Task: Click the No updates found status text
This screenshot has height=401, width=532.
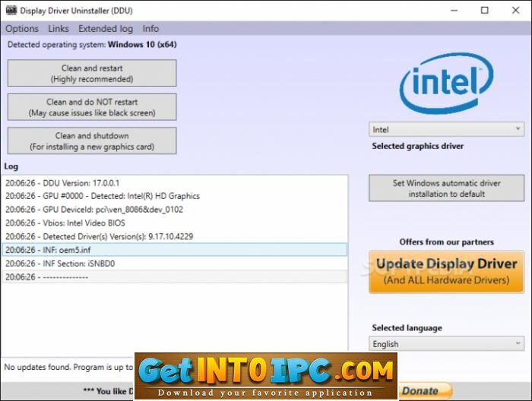Action: pos(68,367)
